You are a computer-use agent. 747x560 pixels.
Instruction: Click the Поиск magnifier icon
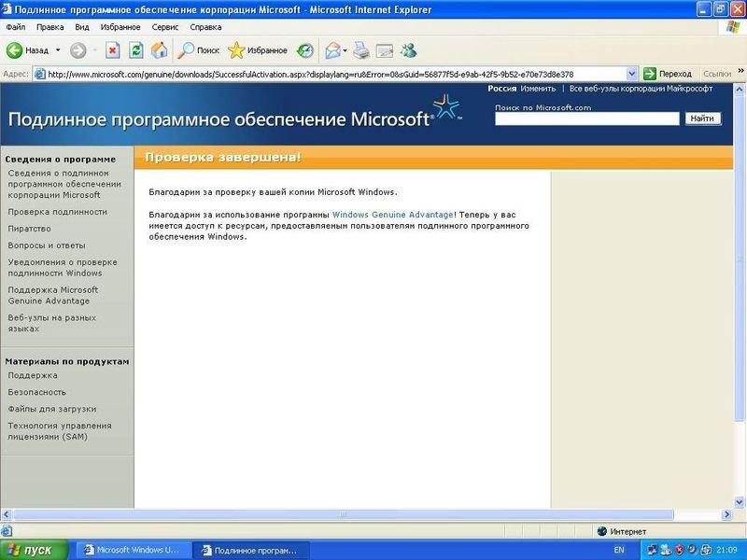tap(187, 49)
